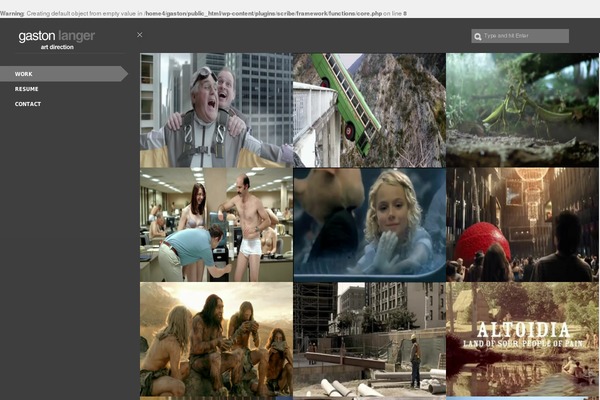Open the office underwear scene thumbnail
This screenshot has width=600, height=400.
pos(216,225)
